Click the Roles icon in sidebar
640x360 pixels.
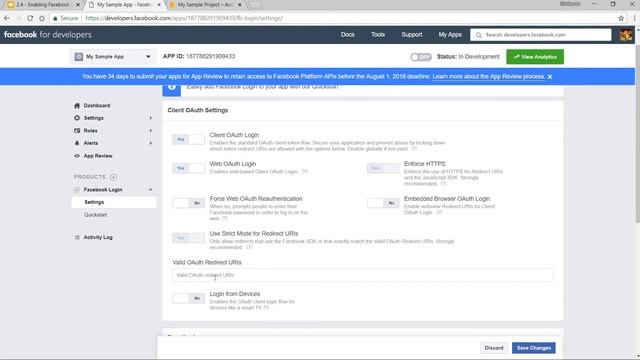[77, 131]
